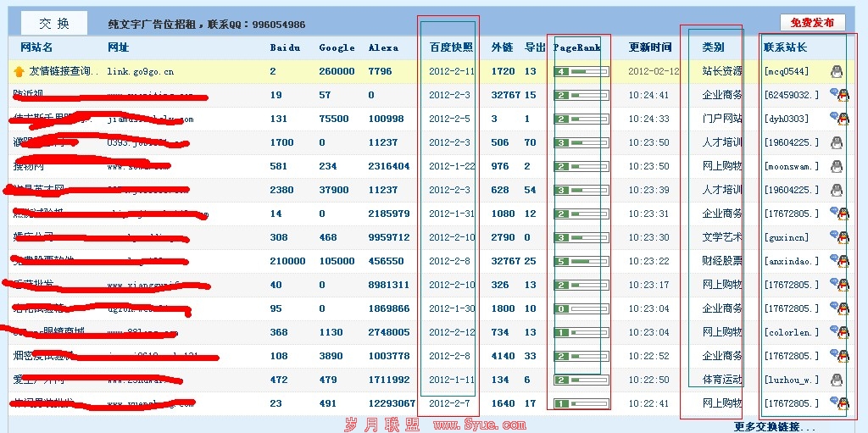Click the QQ icon beside luzhou_w contact
Image resolution: width=868 pixels, height=433 pixels.
pos(837,380)
